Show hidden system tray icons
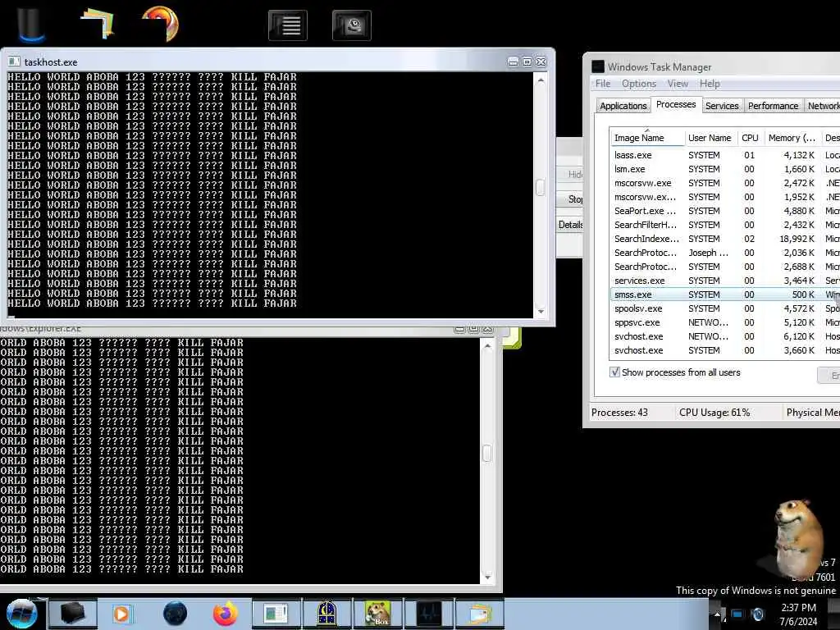 [x=717, y=614]
